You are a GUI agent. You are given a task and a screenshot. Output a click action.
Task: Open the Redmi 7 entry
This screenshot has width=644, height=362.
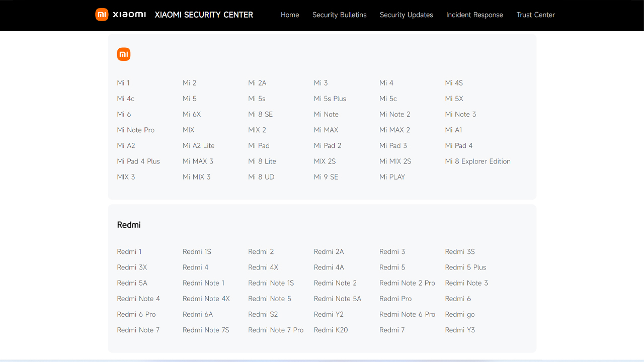[x=392, y=329]
